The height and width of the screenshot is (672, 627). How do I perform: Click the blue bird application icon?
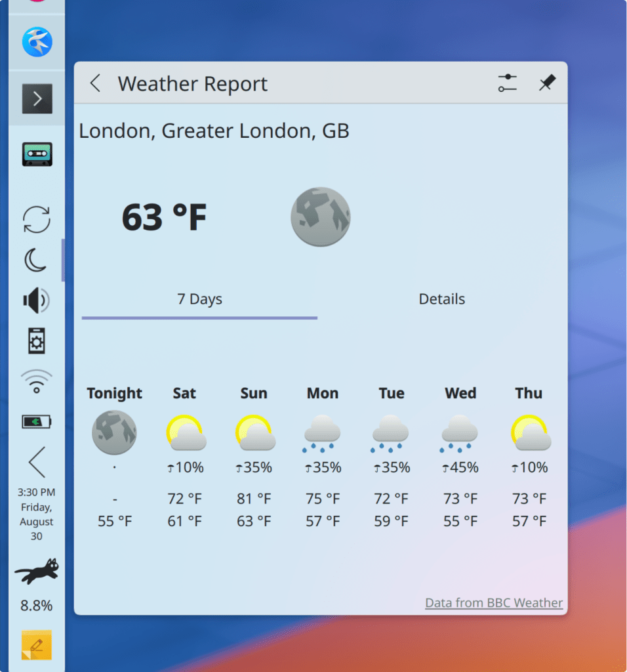coord(37,41)
